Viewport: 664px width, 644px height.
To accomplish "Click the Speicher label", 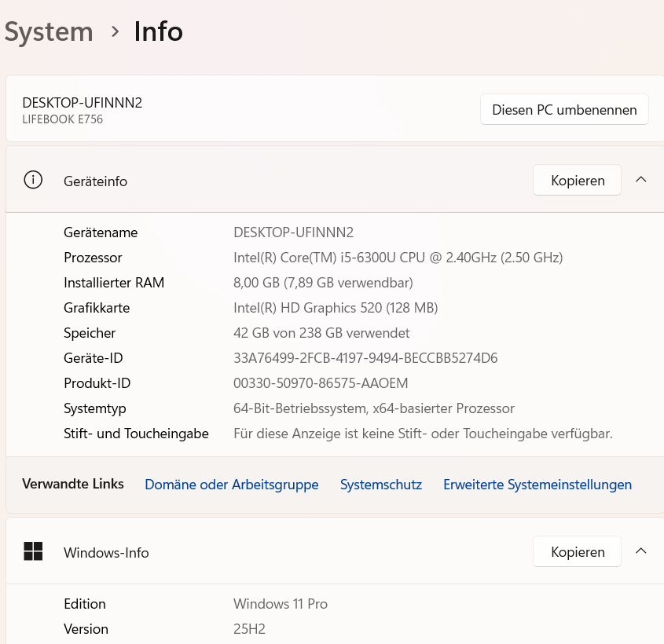I will (x=90, y=333).
